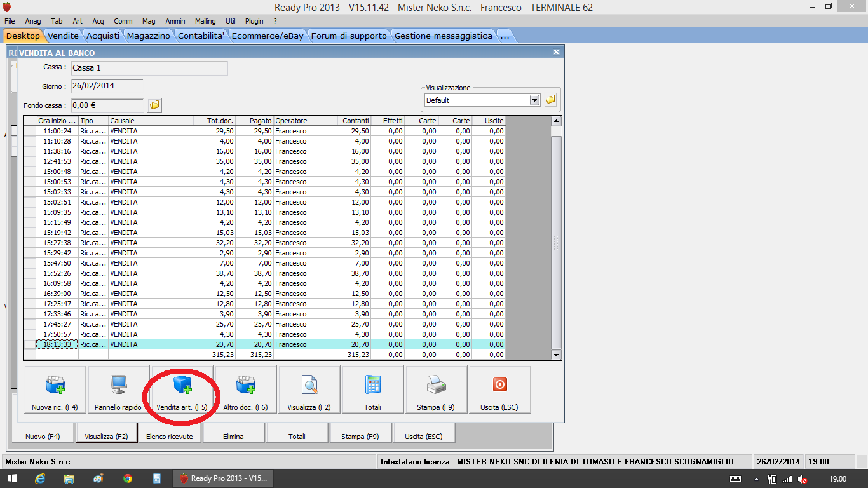Open the Ecommerce/eBay tab

(x=268, y=36)
